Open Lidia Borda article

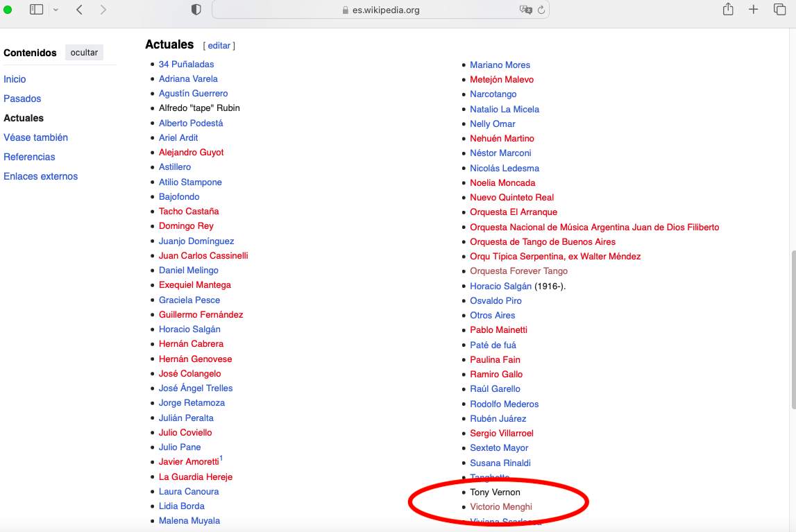click(182, 506)
